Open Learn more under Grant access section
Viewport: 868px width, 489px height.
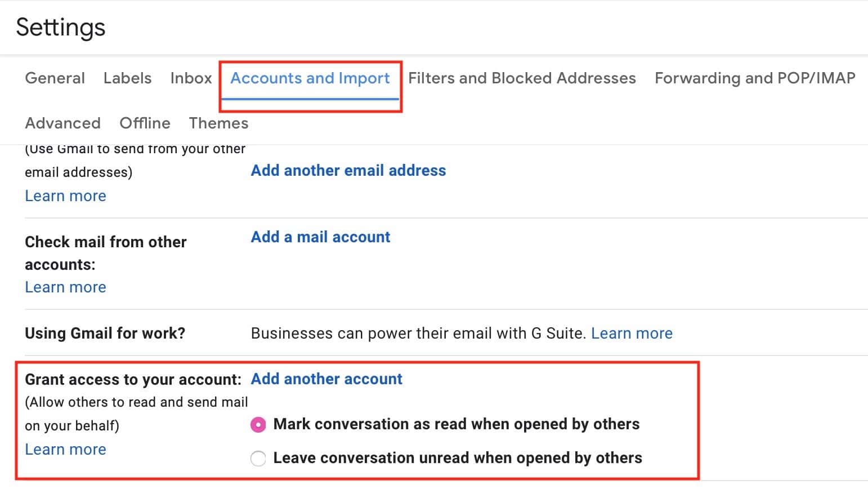click(x=65, y=449)
